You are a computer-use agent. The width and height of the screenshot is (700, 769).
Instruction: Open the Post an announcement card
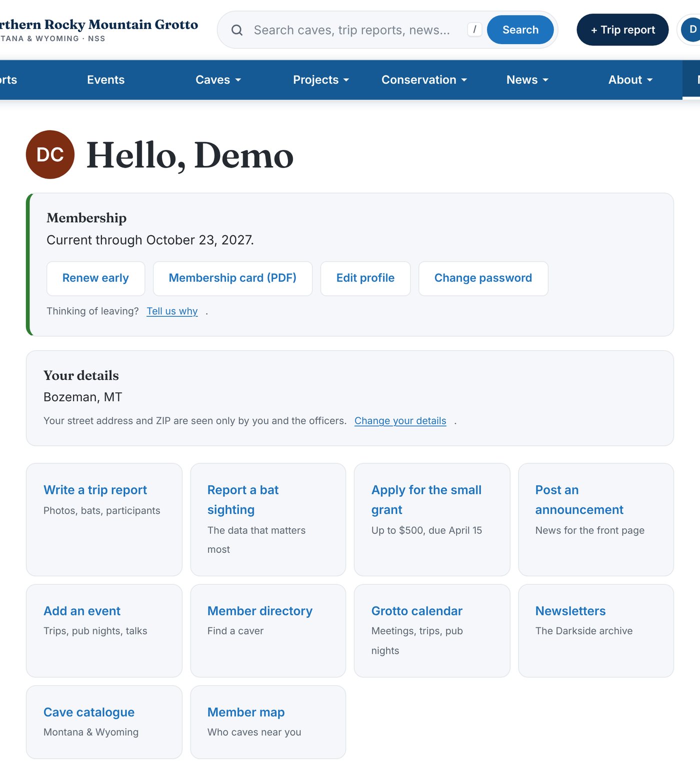[596, 519]
